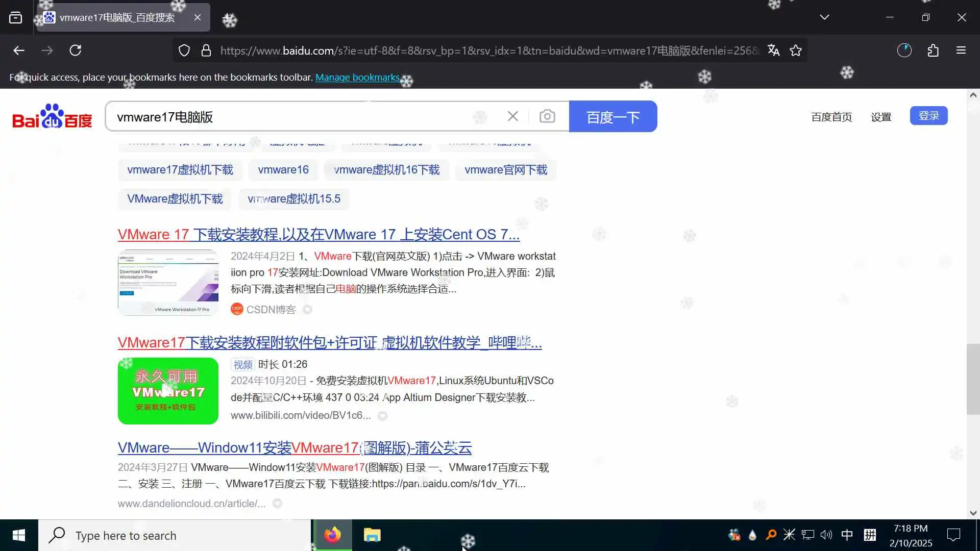Open Firefox extensions puzzle icon
980x551 pixels.
click(x=933, y=51)
